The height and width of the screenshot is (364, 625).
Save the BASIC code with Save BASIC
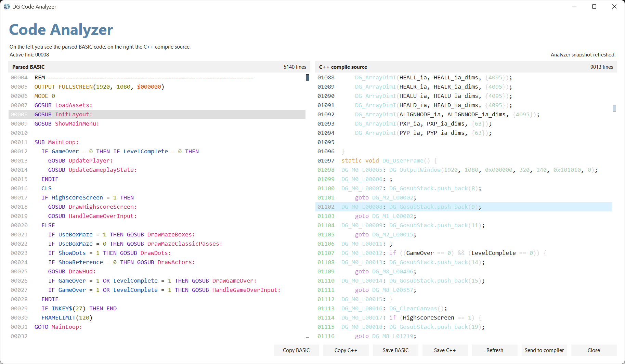(x=395, y=350)
